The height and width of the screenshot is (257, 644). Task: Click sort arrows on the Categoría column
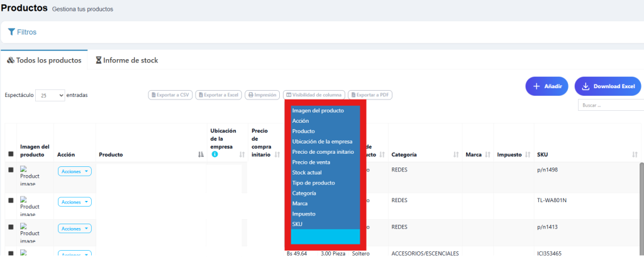455,154
